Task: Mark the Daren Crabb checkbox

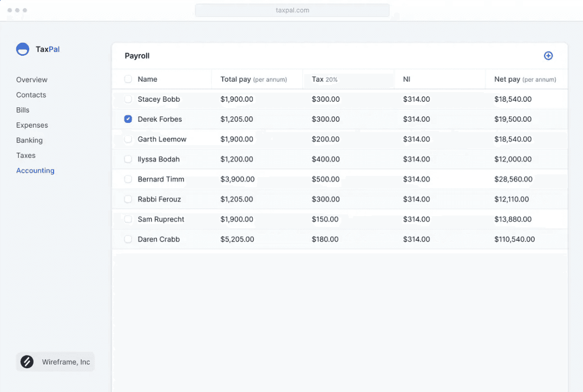Action: [128, 239]
